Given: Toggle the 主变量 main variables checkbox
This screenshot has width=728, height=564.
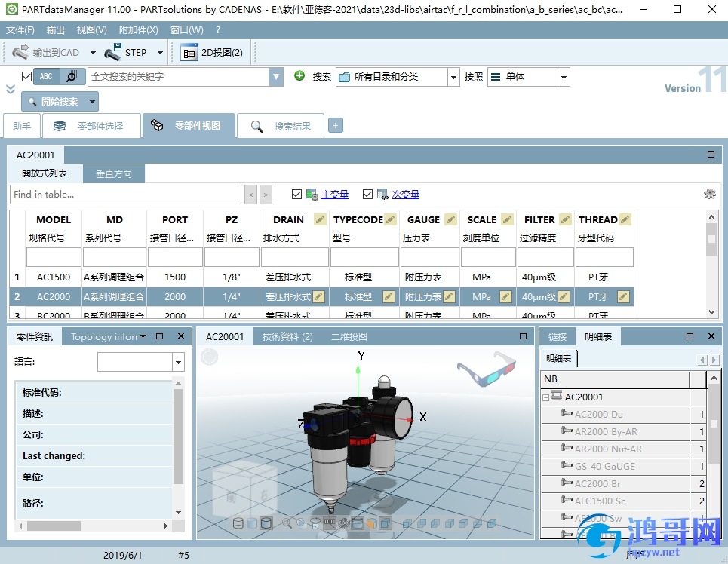Looking at the screenshot, I should (x=296, y=194).
